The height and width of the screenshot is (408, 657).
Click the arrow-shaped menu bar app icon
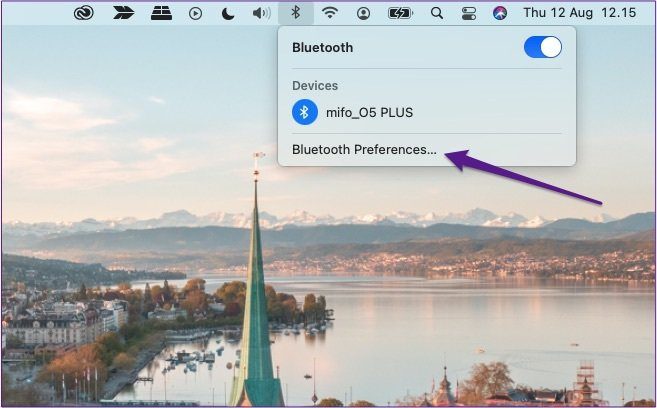124,13
